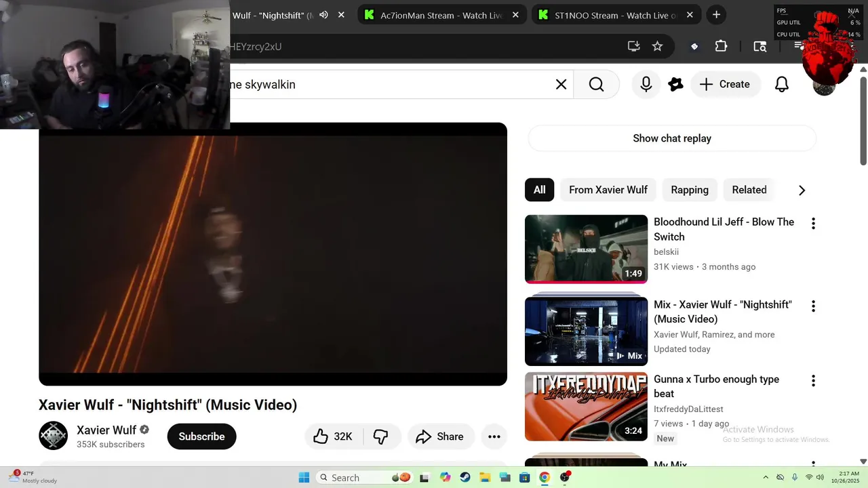Clear the YouTube search box text
The width and height of the screenshot is (868, 488).
click(561, 84)
